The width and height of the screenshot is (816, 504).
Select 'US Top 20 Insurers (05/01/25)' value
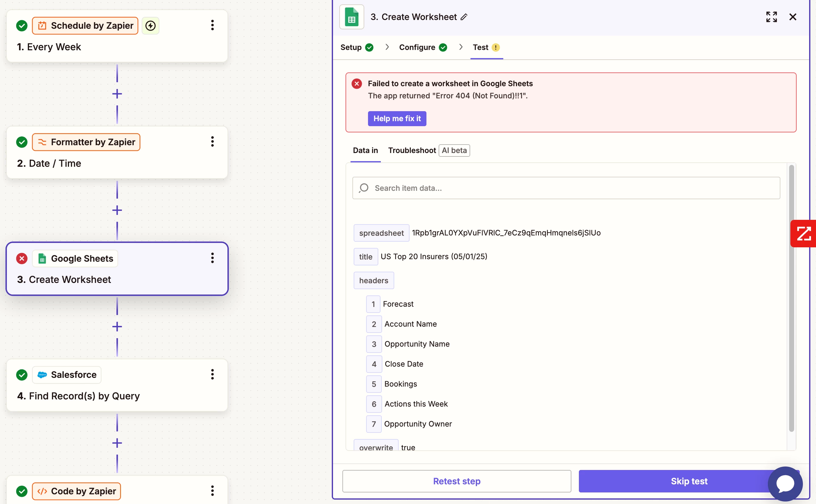434,256
